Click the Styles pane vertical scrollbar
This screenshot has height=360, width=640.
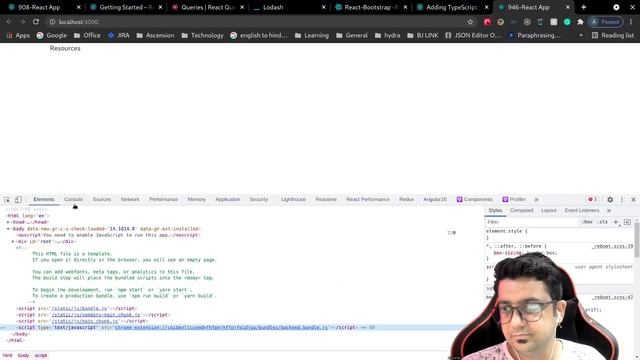click(x=637, y=241)
